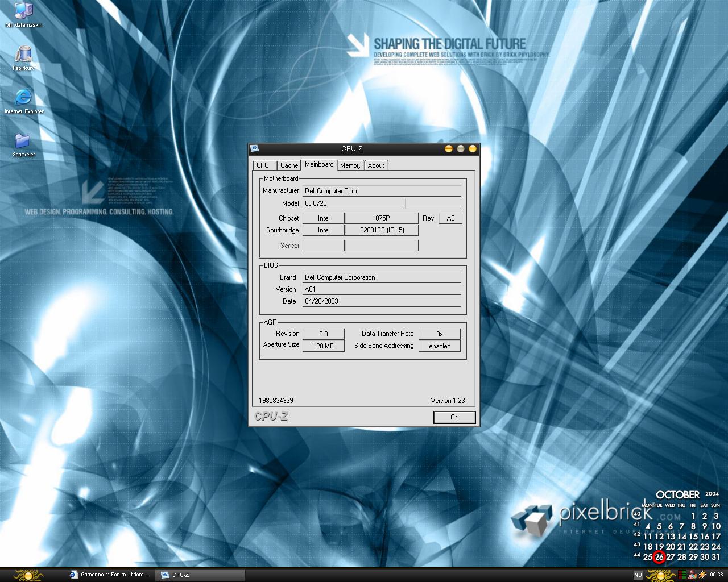Screen dimensions: 728x582
Task: Click the chipset revision value A2
Action: (x=450, y=218)
